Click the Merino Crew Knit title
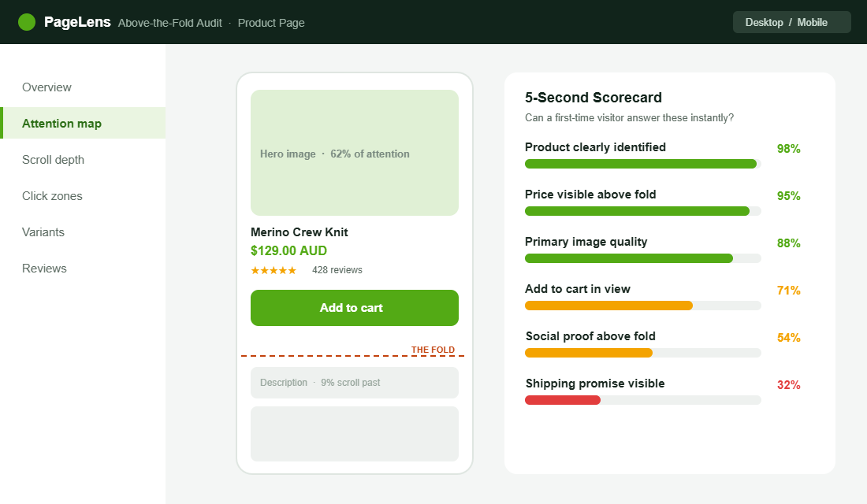This screenshot has height=504, width=867. pyautogui.click(x=300, y=232)
